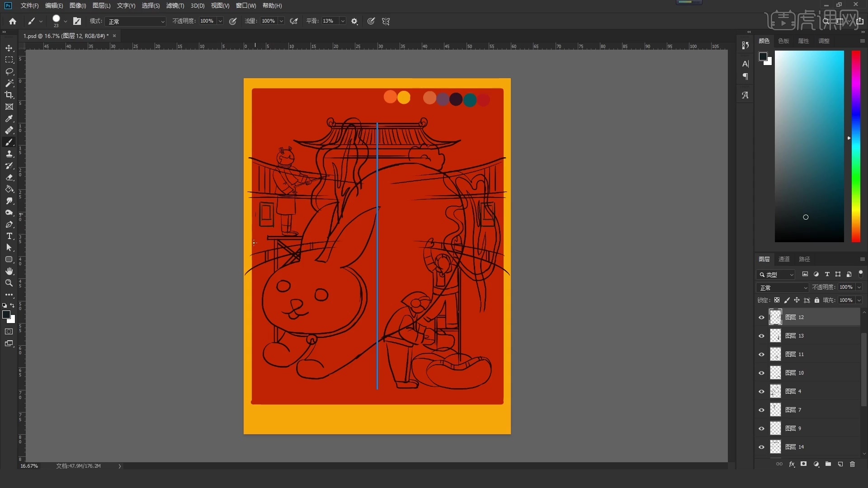Expand layer opacity dropdown arrow
This screenshot has height=488, width=868.
pos(859,287)
